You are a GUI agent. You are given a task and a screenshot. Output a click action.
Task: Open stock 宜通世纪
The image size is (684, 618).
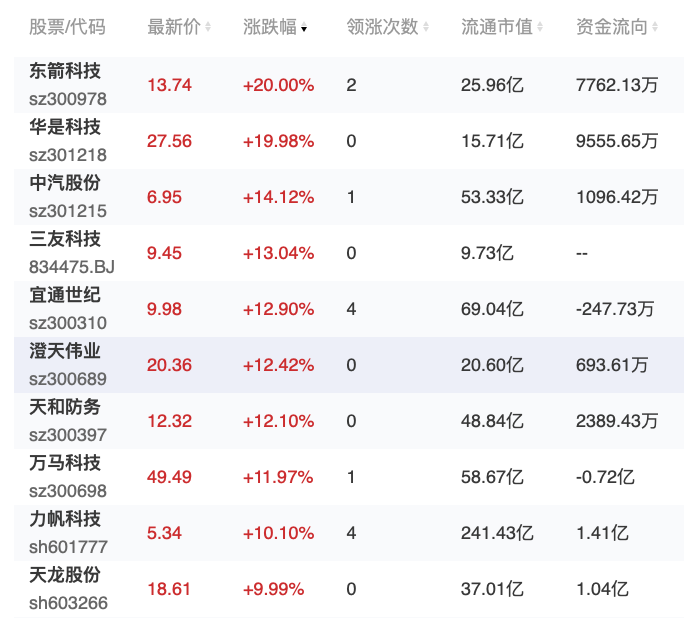(x=65, y=295)
